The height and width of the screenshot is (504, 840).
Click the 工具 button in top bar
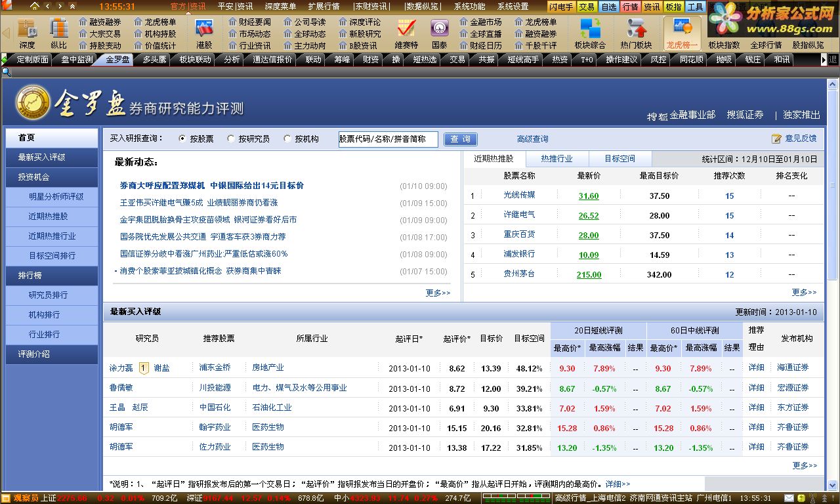pyautogui.click(x=695, y=7)
